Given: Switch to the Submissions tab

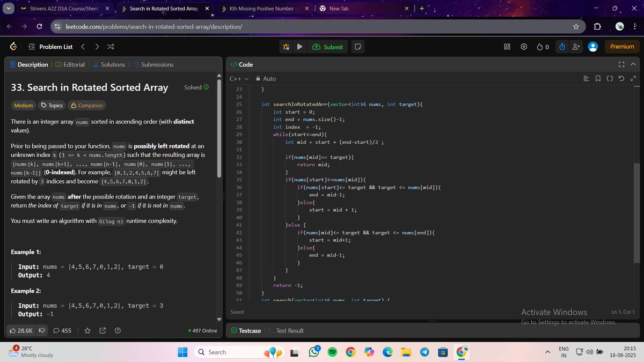Looking at the screenshot, I should tap(153, 64).
